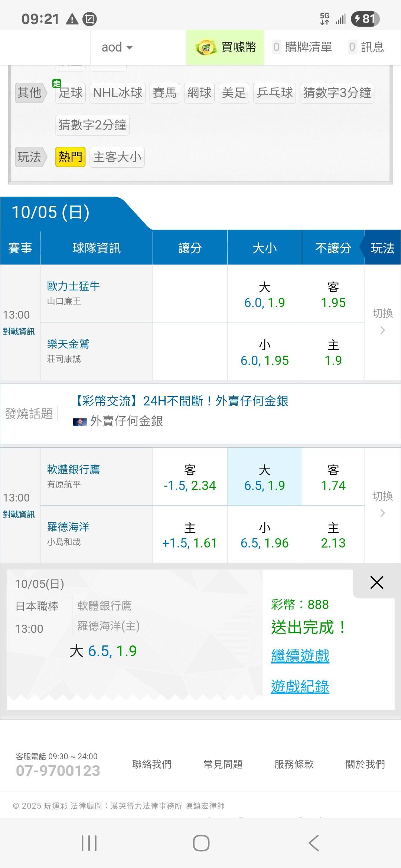The image size is (401, 868).
Task: Select the 主客大小 play type filter
Action: 117,157
